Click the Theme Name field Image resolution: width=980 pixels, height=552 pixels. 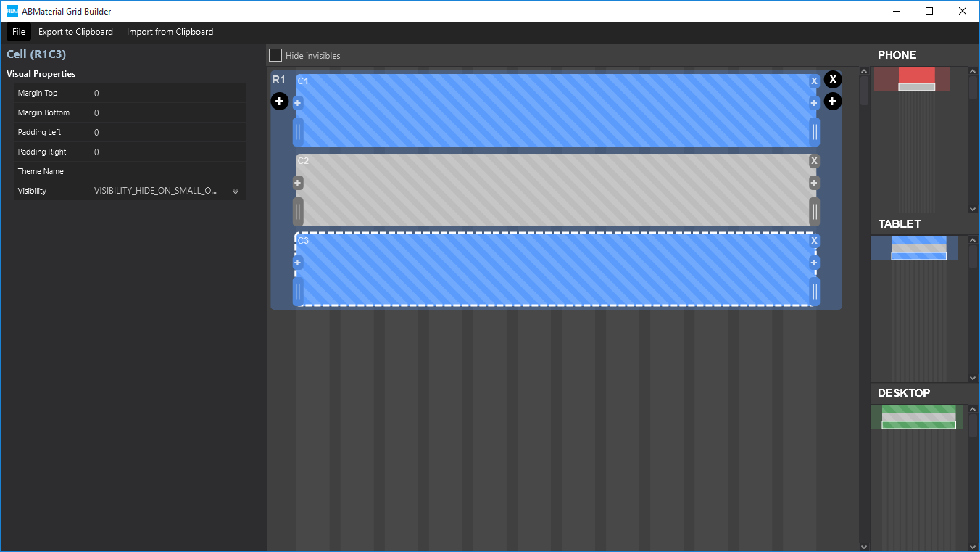point(168,171)
